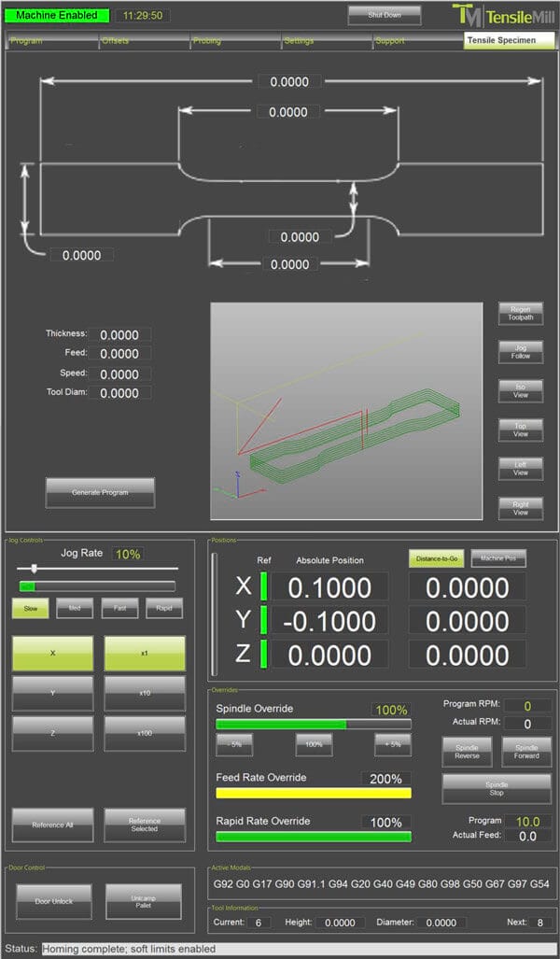Adjust the Jog Rate slider
Image resolution: width=560 pixels, height=959 pixels.
[x=35, y=568]
